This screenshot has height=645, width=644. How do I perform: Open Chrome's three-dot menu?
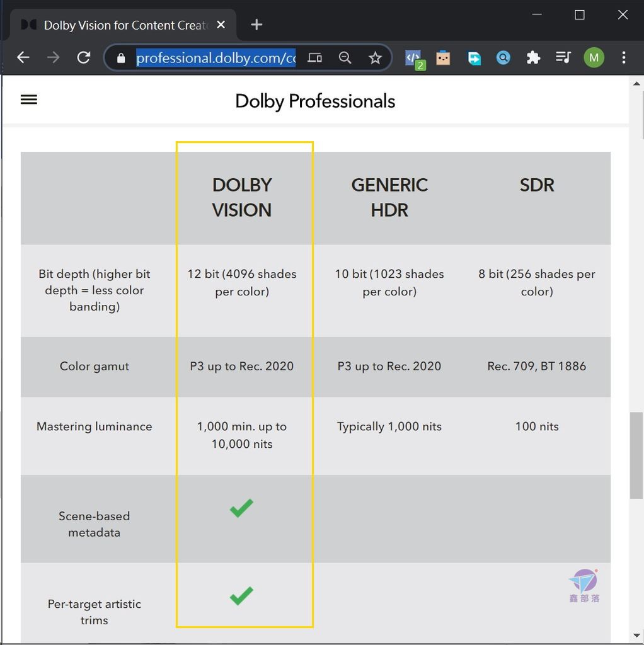pyautogui.click(x=624, y=57)
